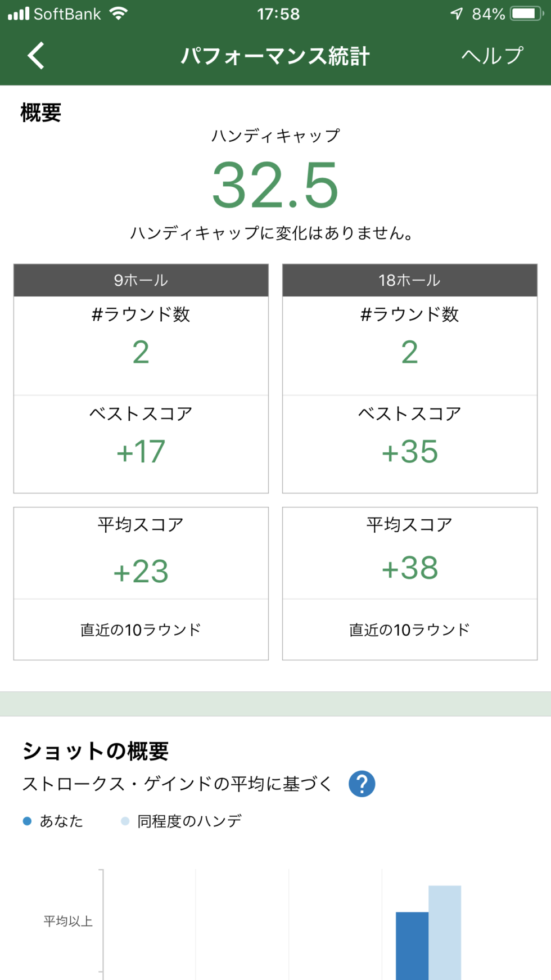Screen dimensions: 551x980
Task: Tap the battery status icon
Action: point(526,14)
